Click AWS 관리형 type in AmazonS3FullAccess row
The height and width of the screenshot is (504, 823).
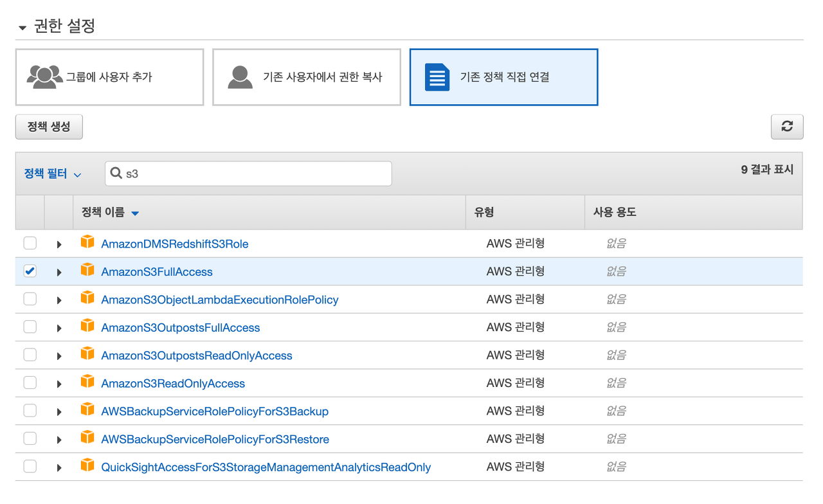coord(516,271)
